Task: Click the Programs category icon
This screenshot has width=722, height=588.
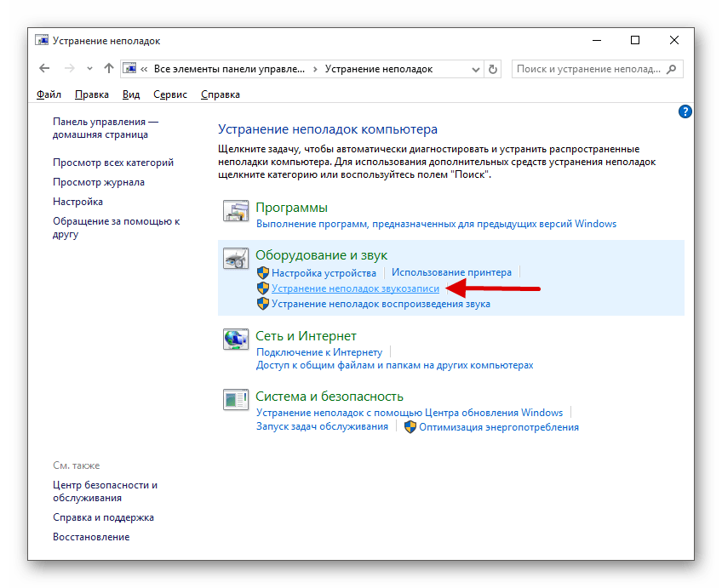Action: [234, 213]
